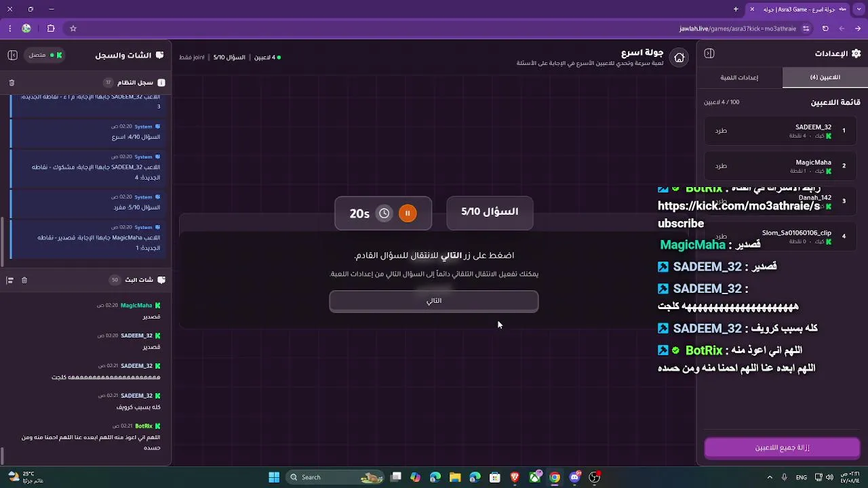The width and height of the screenshot is (868, 488).
Task: Open Discord from taskbar
Action: [x=575, y=477]
